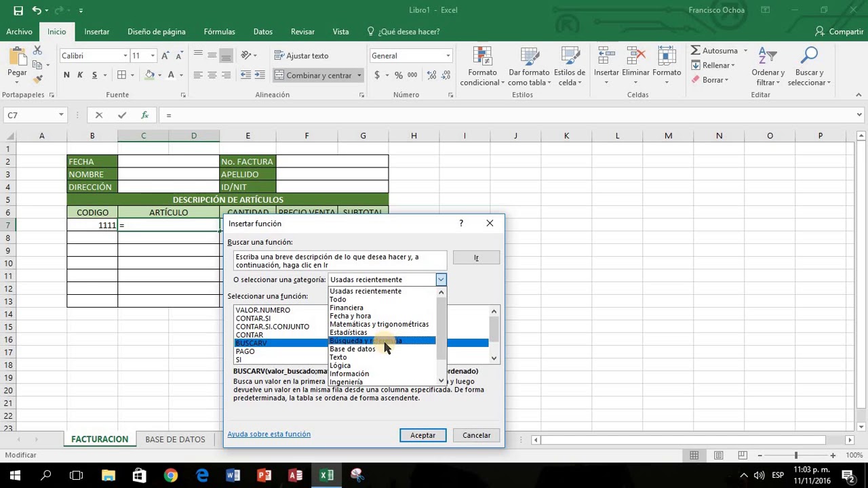Undo the last action in the quick access toolbar

click(x=37, y=10)
